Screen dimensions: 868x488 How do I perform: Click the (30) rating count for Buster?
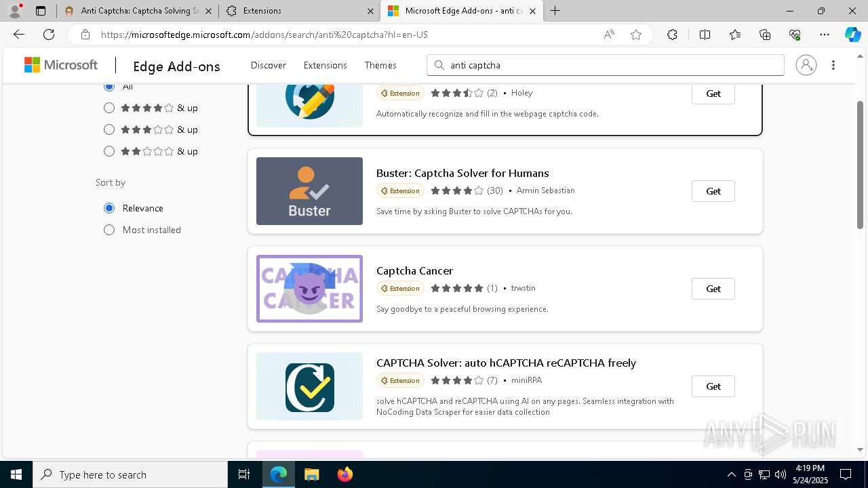tap(495, 190)
